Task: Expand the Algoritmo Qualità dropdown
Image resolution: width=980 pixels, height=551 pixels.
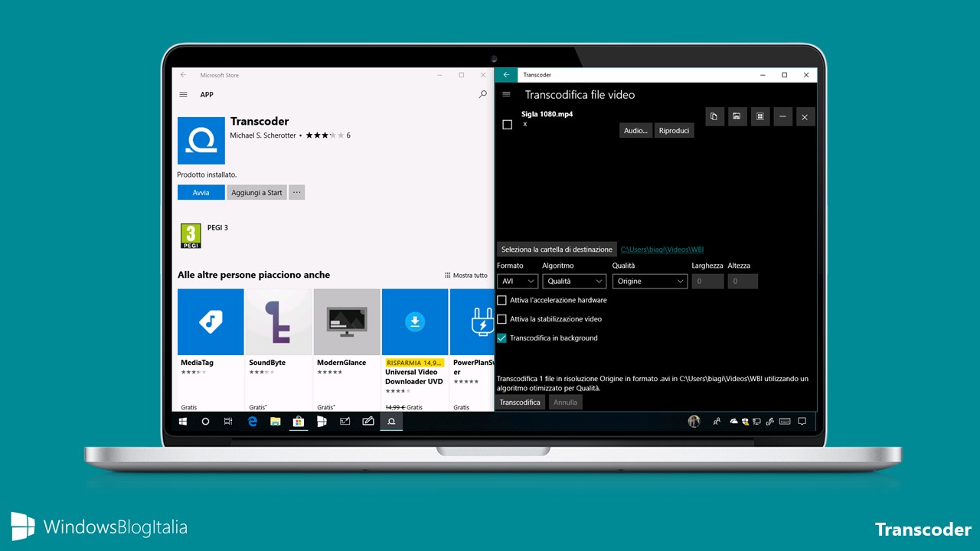Action: pyautogui.click(x=574, y=281)
